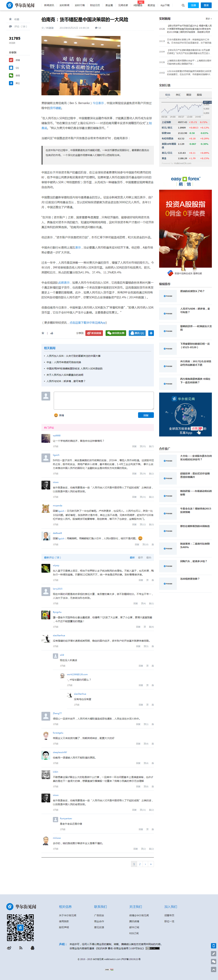The width and height of the screenshot is (218, 980).
Task: Open the search magnifier in the header
Action: [x=183, y=5]
